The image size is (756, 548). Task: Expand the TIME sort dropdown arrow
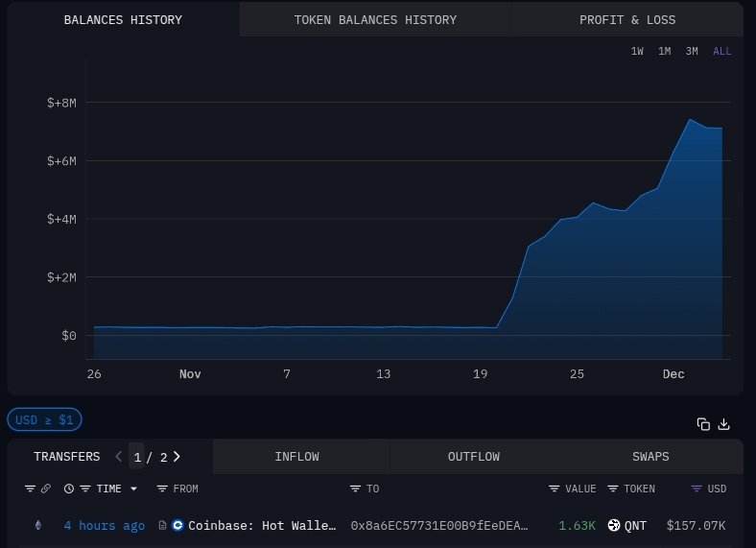point(133,488)
